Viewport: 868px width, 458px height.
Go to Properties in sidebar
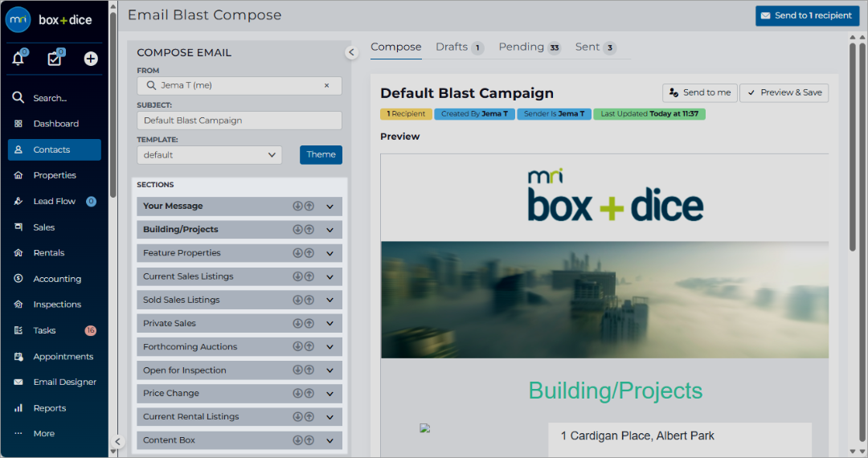55,175
